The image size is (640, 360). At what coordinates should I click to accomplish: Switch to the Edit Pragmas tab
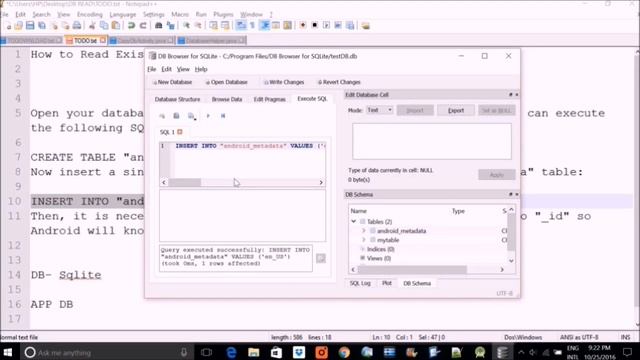pyautogui.click(x=269, y=99)
